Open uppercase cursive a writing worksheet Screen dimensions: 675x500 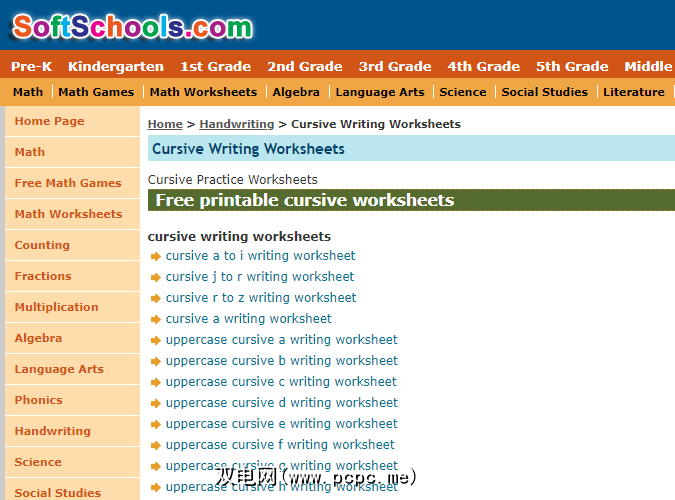282,340
